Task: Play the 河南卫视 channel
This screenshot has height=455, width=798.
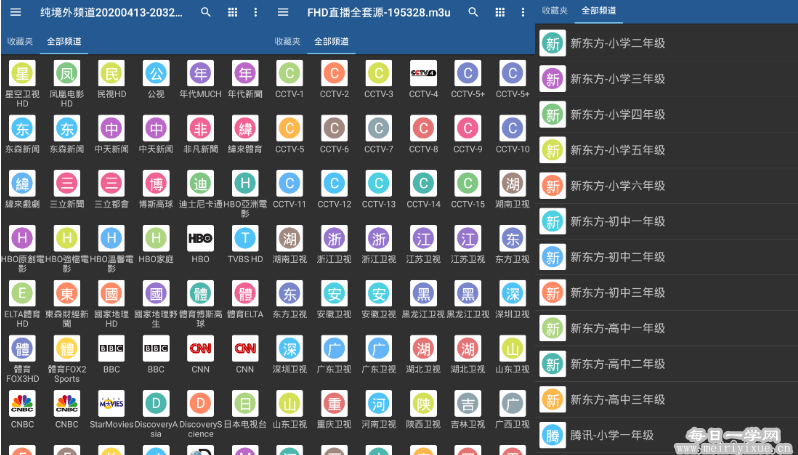Action: (x=379, y=409)
